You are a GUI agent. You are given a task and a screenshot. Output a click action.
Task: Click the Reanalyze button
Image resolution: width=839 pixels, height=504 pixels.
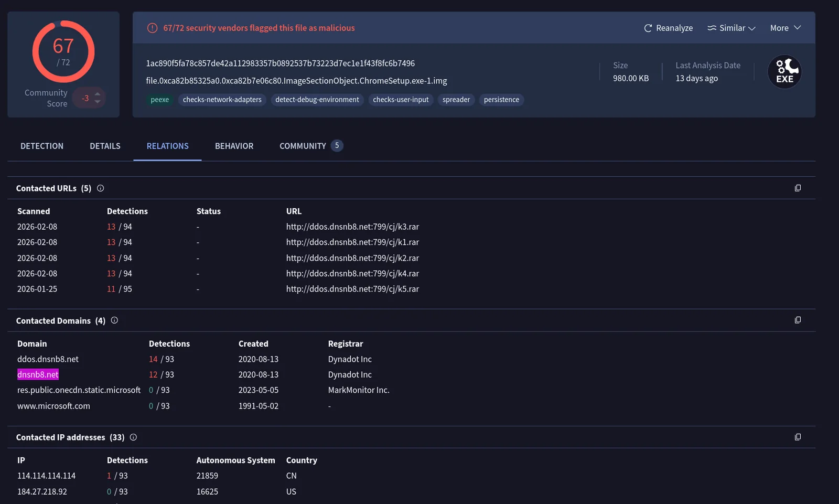tap(668, 28)
